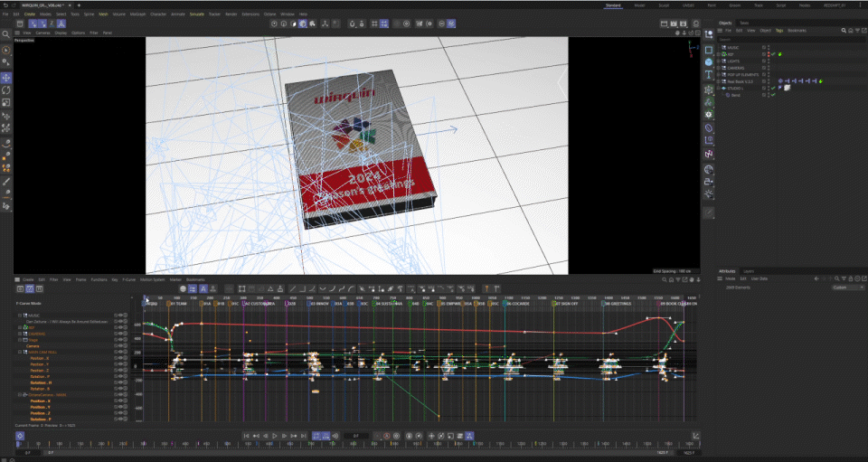Click the undo arrow in title bar
Screen dimensions: 868x462
tap(5, 5)
